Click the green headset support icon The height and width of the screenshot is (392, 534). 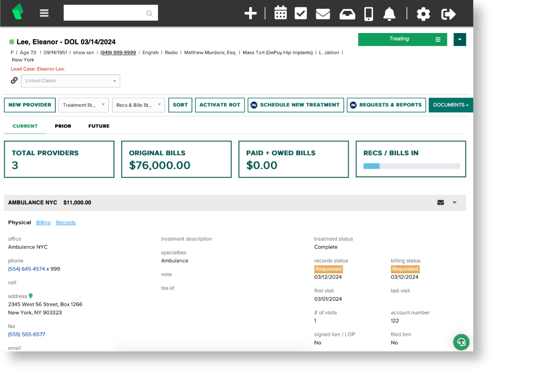tap(461, 342)
